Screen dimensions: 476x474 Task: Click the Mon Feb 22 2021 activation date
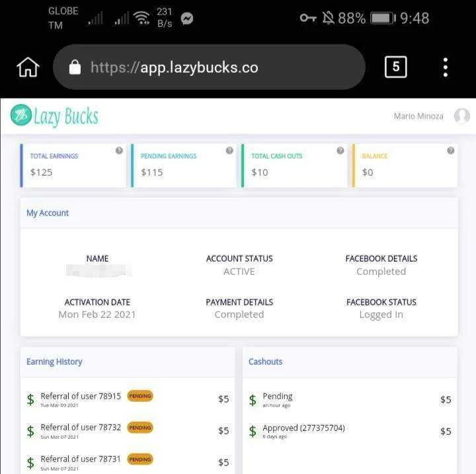click(97, 315)
